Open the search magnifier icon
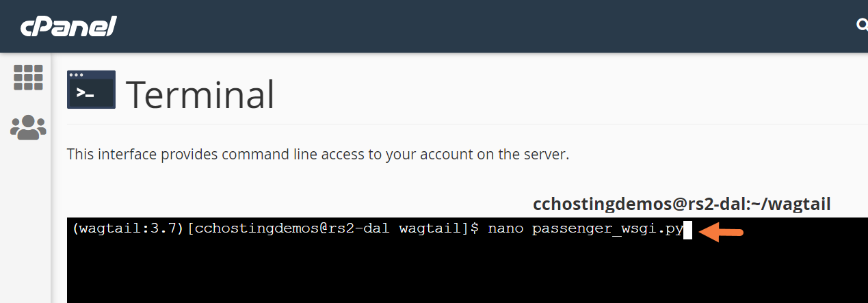 862,25
